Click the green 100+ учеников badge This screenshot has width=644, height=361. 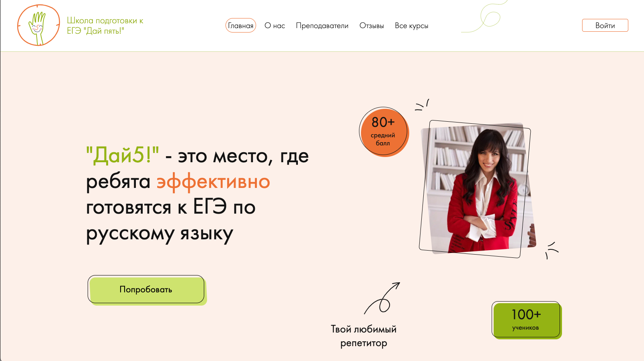click(x=526, y=320)
